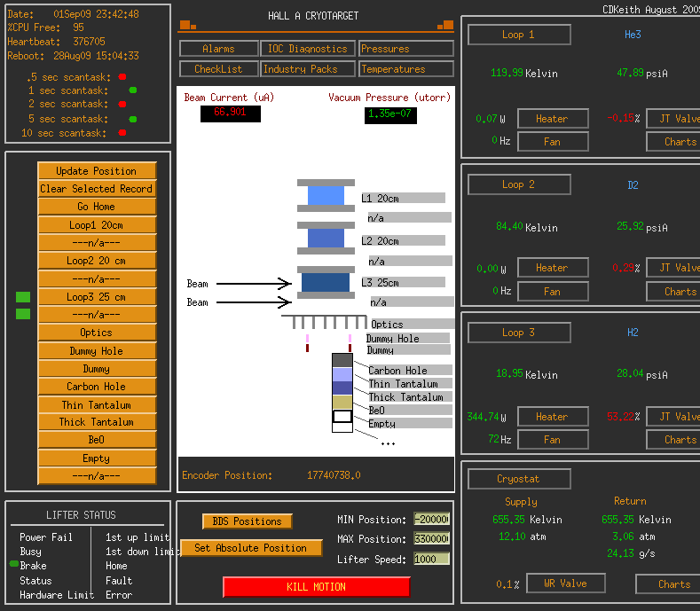Click Vacuum Pressure readout 1.35e-07
The height and width of the screenshot is (611, 700).
click(x=390, y=114)
